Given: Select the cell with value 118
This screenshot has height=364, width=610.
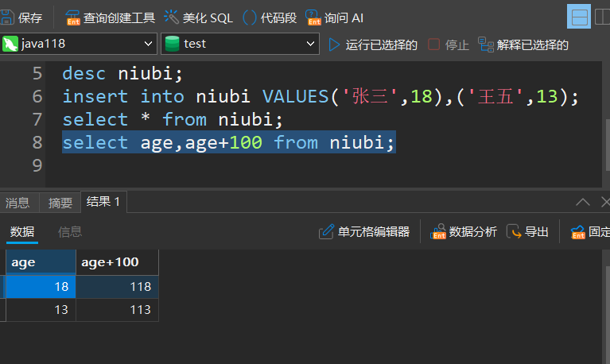Looking at the screenshot, I should point(117,287).
